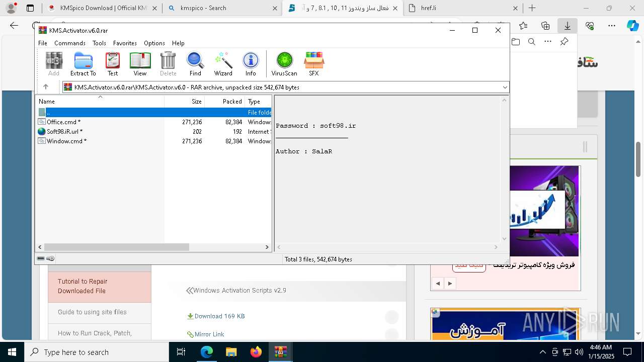Open File Explorer from taskbar
This screenshot has width=644, height=362.
click(231, 352)
